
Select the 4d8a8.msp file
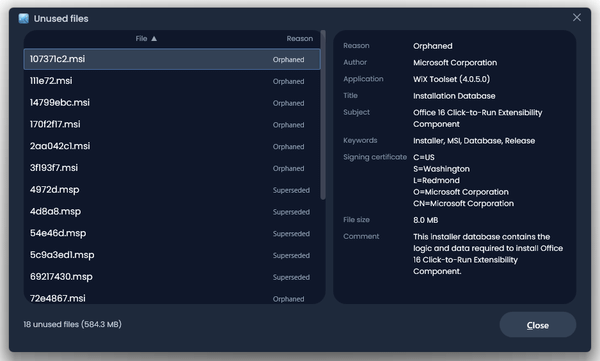point(172,212)
